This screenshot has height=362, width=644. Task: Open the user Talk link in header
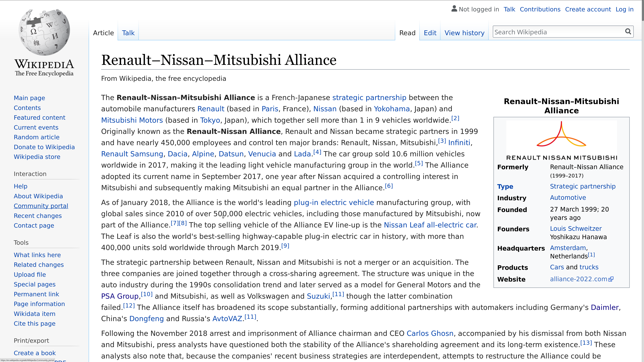tap(509, 10)
